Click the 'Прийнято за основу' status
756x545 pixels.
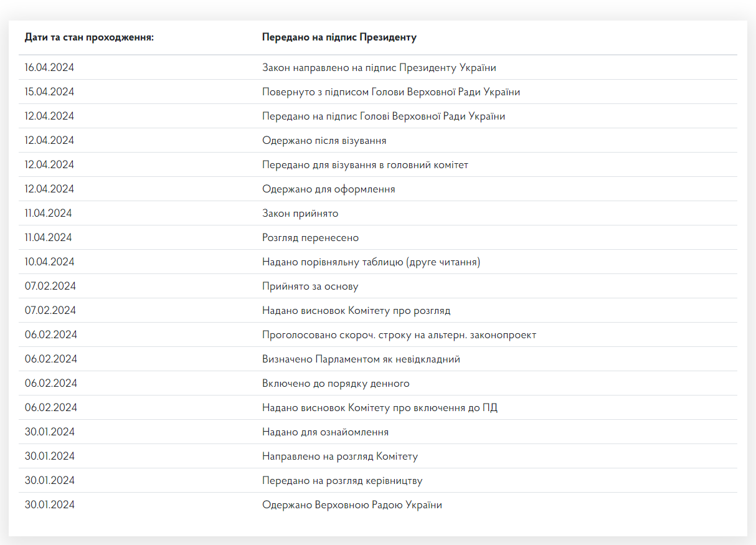click(310, 287)
